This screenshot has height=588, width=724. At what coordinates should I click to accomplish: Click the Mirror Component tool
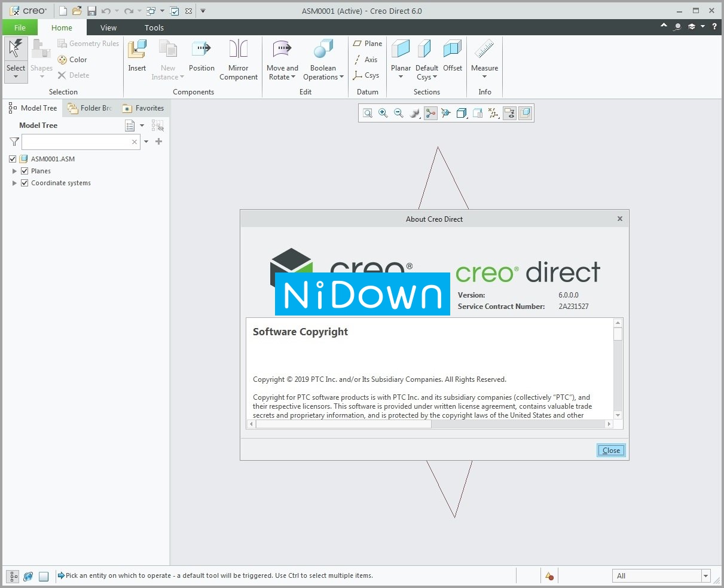pos(239,60)
